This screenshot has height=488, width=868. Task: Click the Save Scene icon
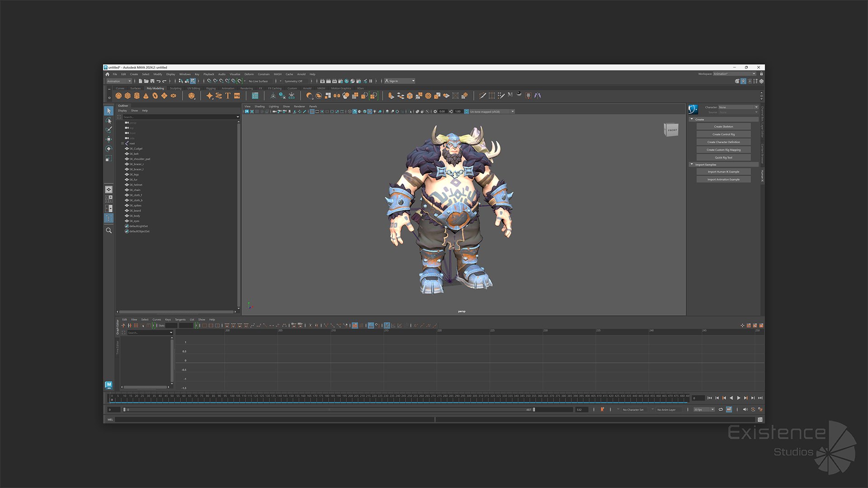[x=152, y=81]
